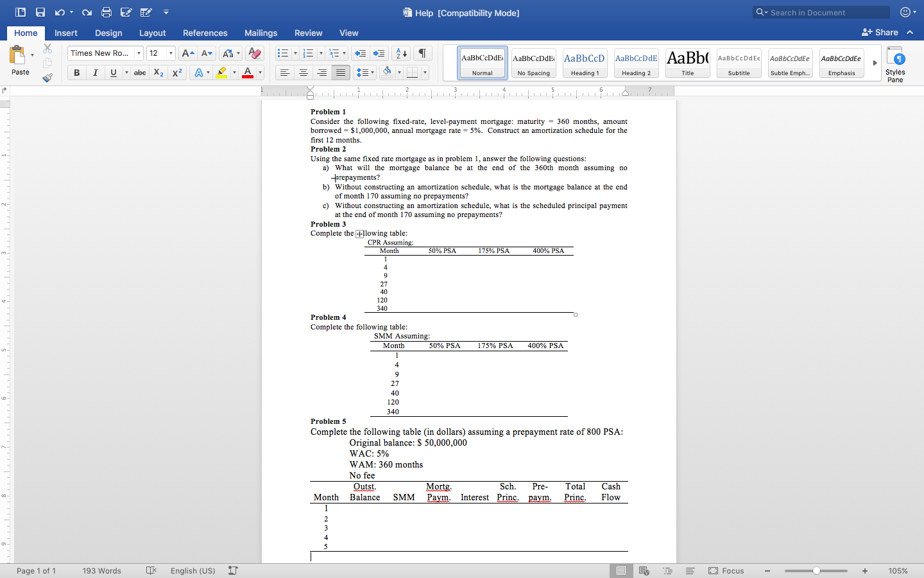Image resolution: width=924 pixels, height=578 pixels.
Task: Toggle italic formatting
Action: 94,73
